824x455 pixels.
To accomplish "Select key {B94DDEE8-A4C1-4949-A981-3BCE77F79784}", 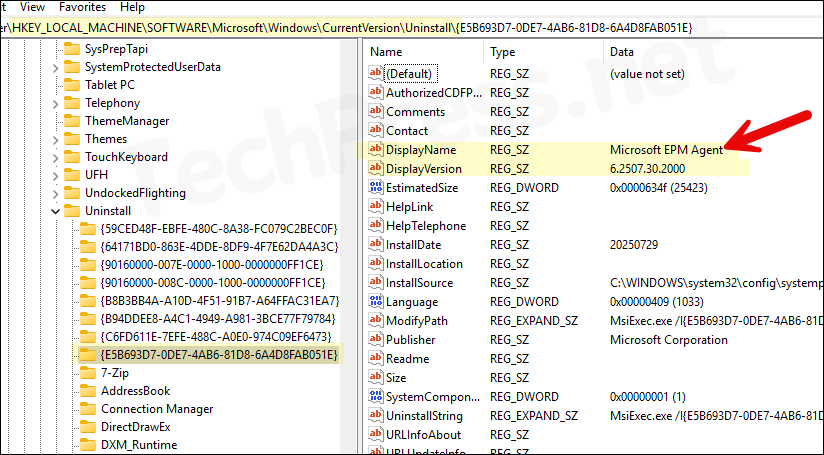I will (218, 318).
